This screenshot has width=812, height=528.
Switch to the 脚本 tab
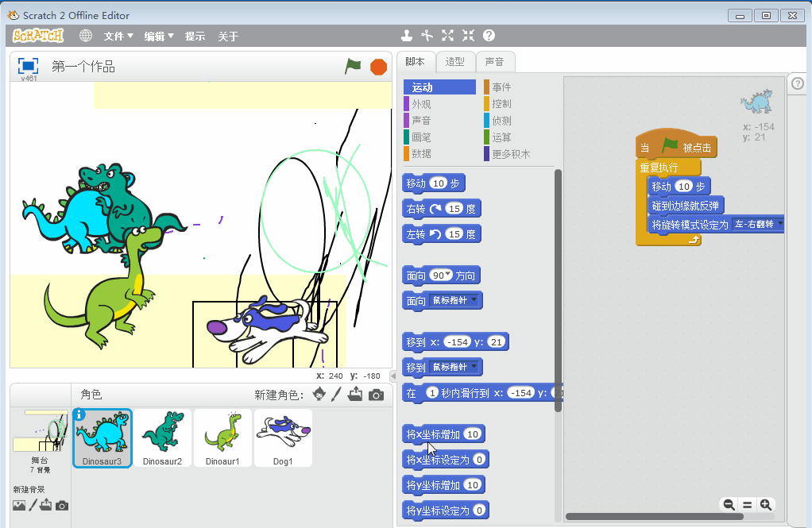click(x=416, y=62)
